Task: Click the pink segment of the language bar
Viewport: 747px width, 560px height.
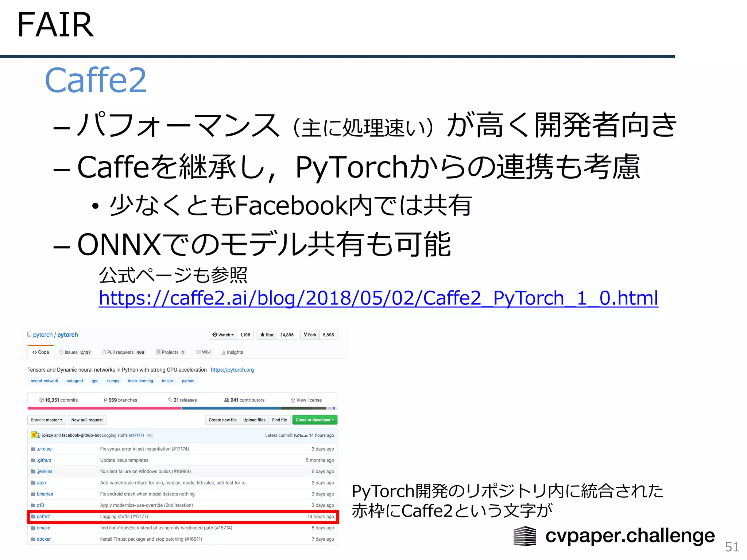Action: 104,408
